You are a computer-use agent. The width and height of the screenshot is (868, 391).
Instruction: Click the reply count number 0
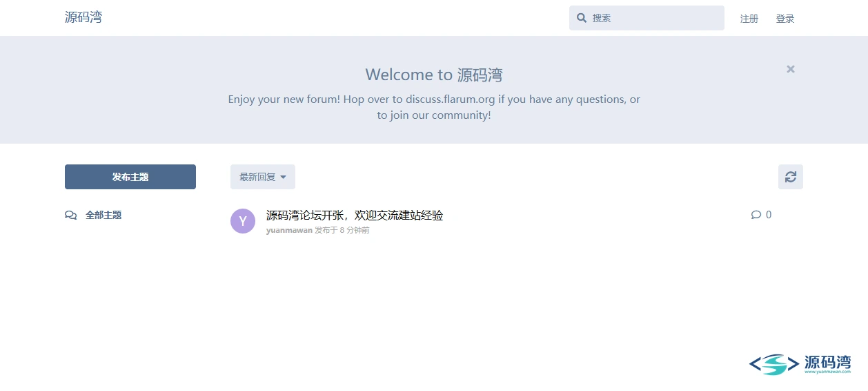tap(769, 215)
